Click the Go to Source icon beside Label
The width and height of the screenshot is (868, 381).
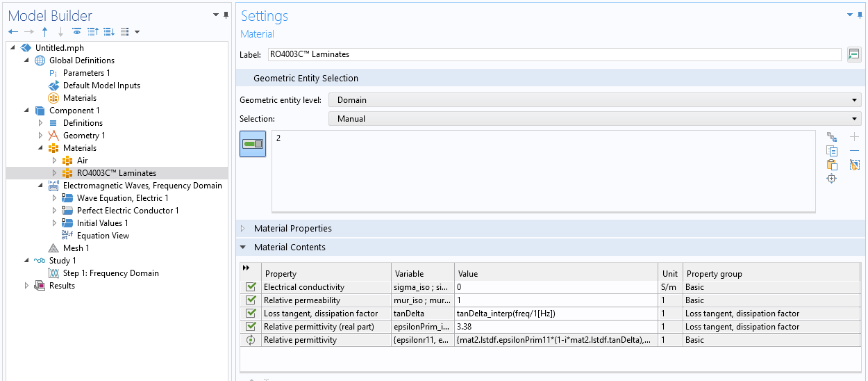point(854,54)
